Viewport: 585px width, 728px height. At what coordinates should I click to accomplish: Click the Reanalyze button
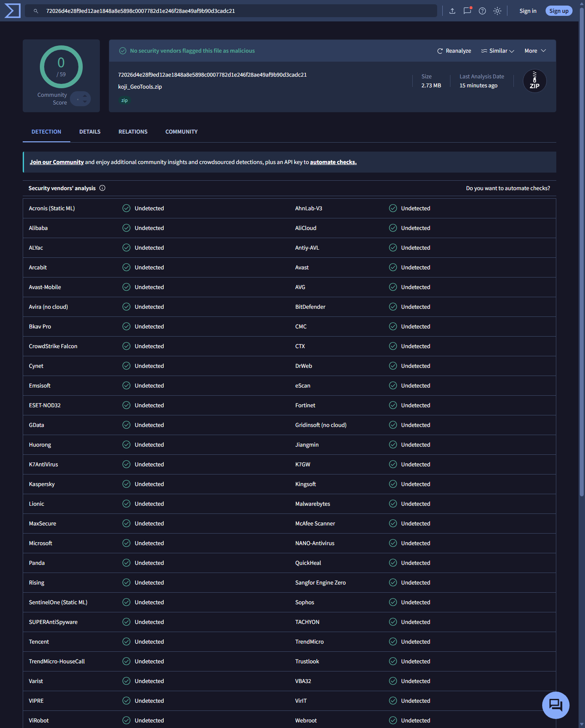[454, 51]
